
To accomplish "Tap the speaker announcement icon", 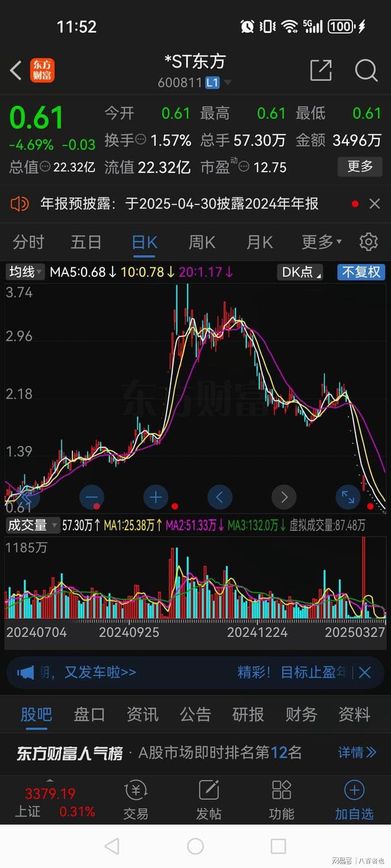I will 20,204.
